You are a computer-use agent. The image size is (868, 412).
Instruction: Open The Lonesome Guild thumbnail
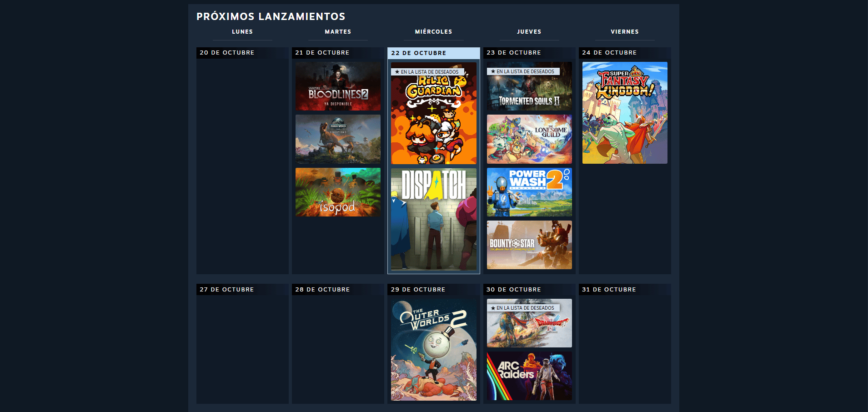529,139
